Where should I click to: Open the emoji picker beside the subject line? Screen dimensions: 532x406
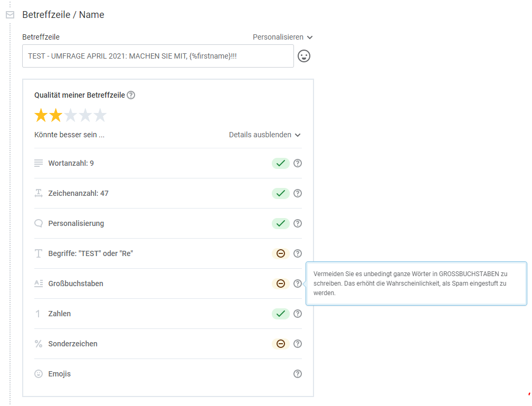tap(303, 55)
